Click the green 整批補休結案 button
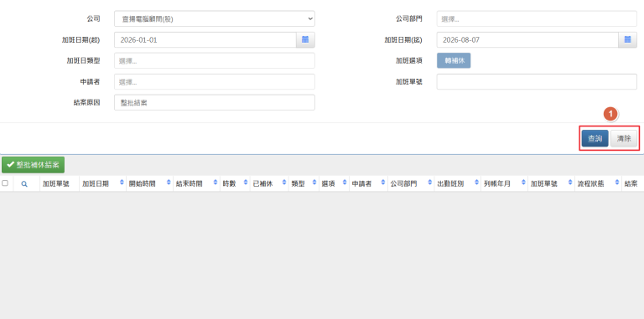644x319 pixels. pyautogui.click(x=34, y=165)
